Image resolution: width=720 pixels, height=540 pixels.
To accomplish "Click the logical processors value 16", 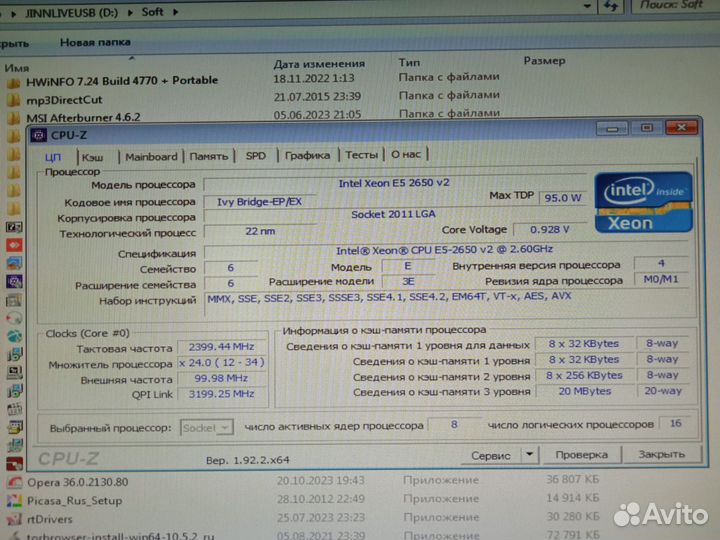I will 675,423.
